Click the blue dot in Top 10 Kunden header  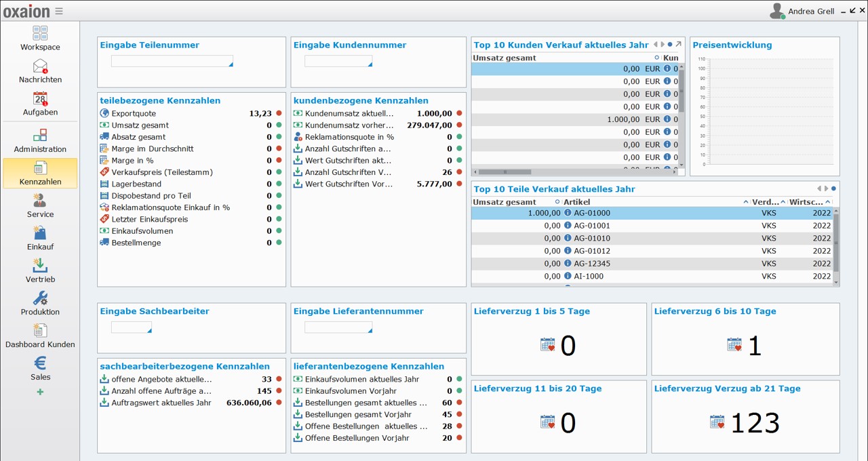point(670,45)
